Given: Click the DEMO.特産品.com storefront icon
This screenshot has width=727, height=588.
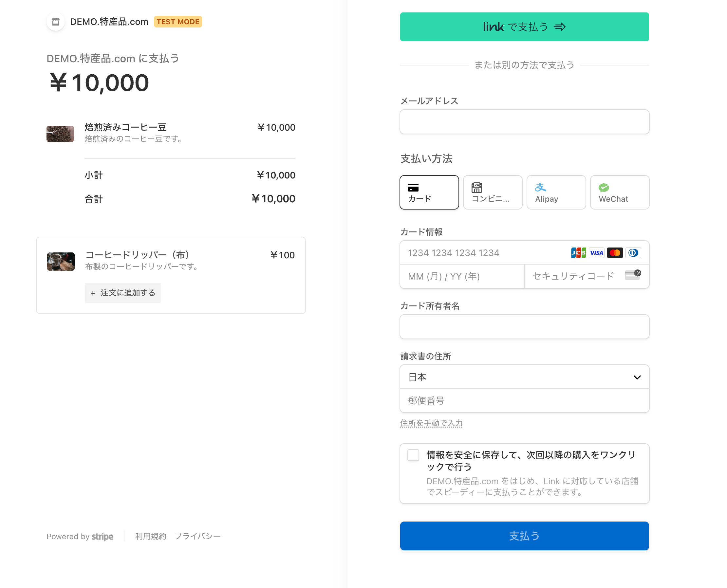Looking at the screenshot, I should (56, 21).
